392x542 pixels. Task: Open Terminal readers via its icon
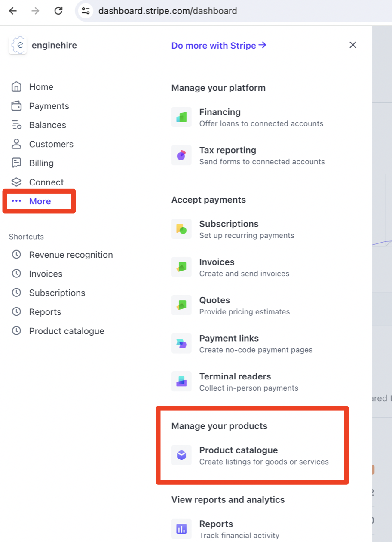click(x=181, y=381)
